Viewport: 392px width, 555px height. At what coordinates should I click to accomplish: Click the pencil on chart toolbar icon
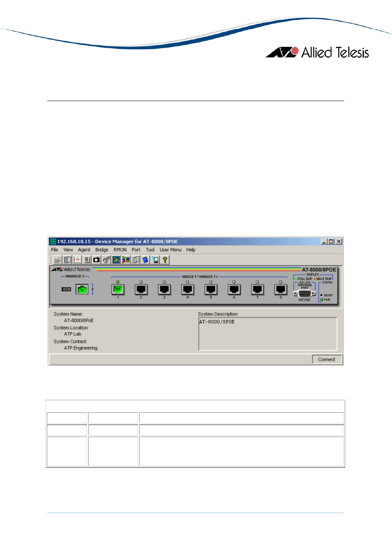[x=116, y=260]
